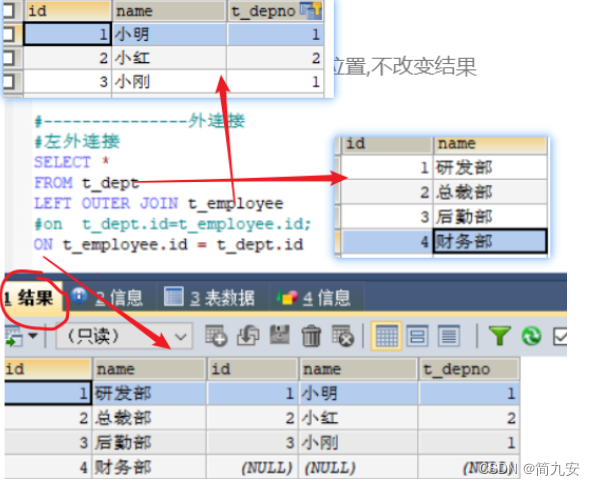Switch to grid view mode
The width and height of the screenshot is (595, 486).
[x=386, y=336]
